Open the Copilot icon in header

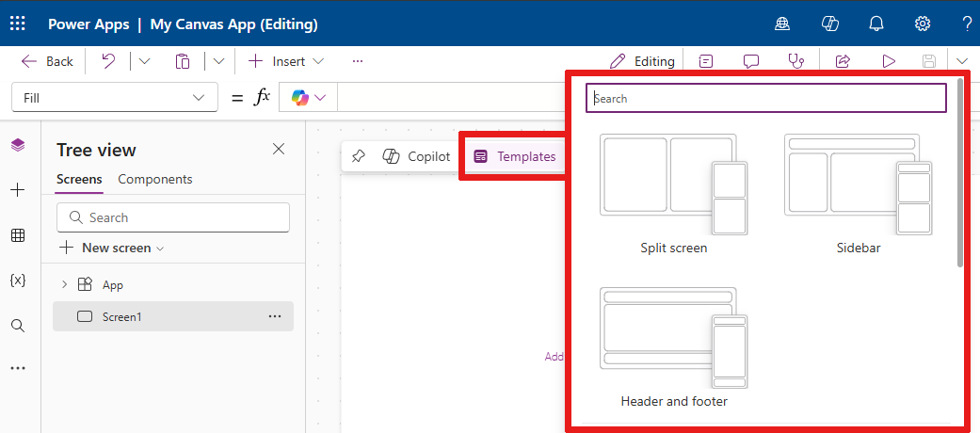pos(829,24)
